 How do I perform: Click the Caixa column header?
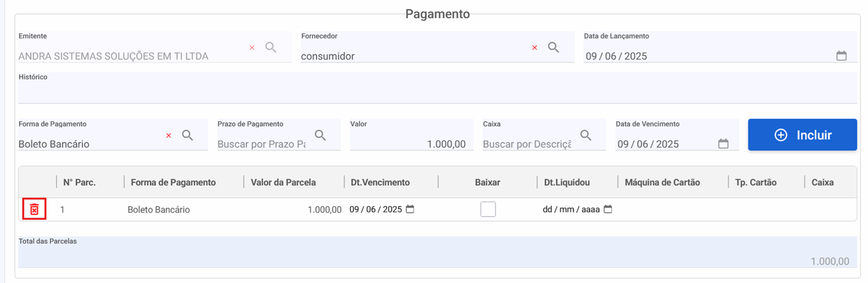[x=823, y=182]
